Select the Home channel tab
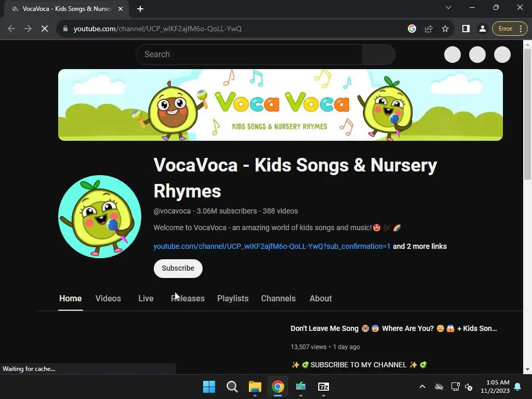 [70, 299]
